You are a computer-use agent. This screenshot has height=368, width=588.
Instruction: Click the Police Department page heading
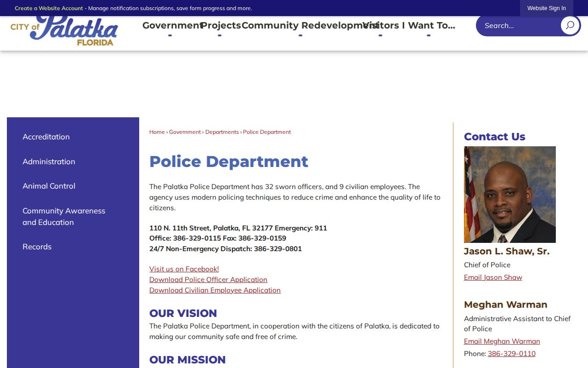point(229,161)
